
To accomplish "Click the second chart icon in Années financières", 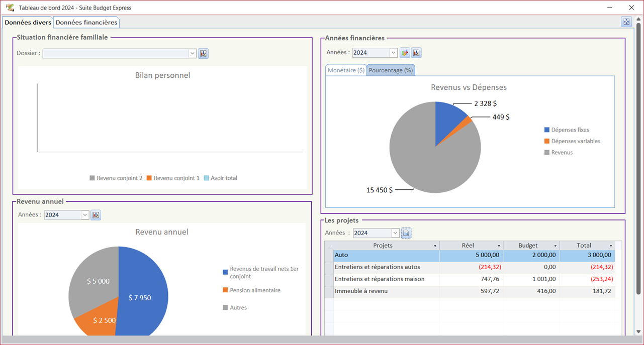I will coord(416,53).
